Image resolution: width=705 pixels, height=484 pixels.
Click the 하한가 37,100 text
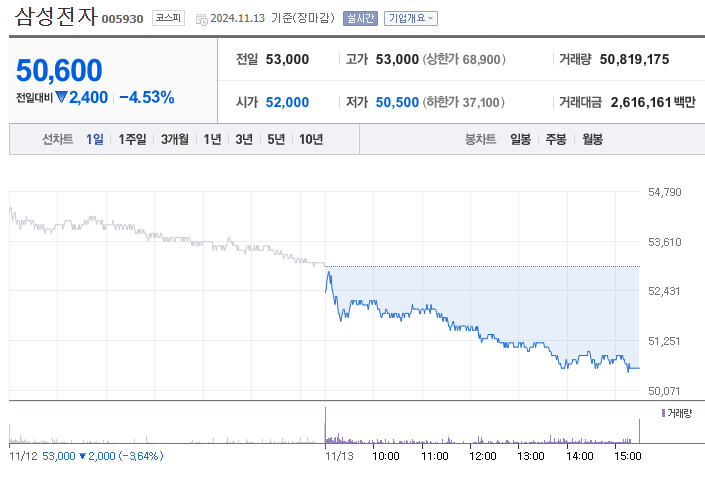point(463,103)
